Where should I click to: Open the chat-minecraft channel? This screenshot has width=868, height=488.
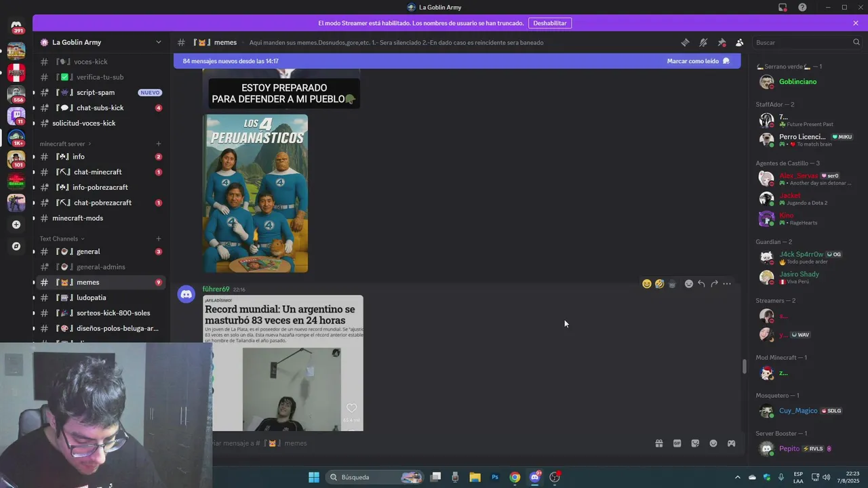tap(101, 172)
